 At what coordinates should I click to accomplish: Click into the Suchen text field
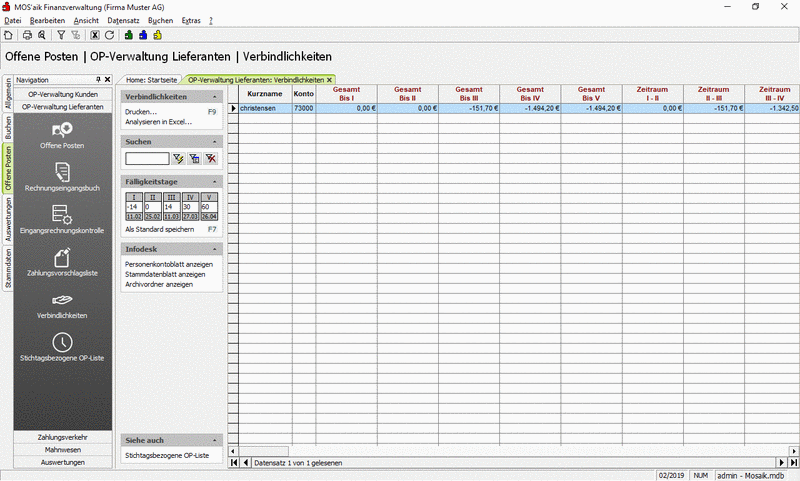click(x=147, y=159)
